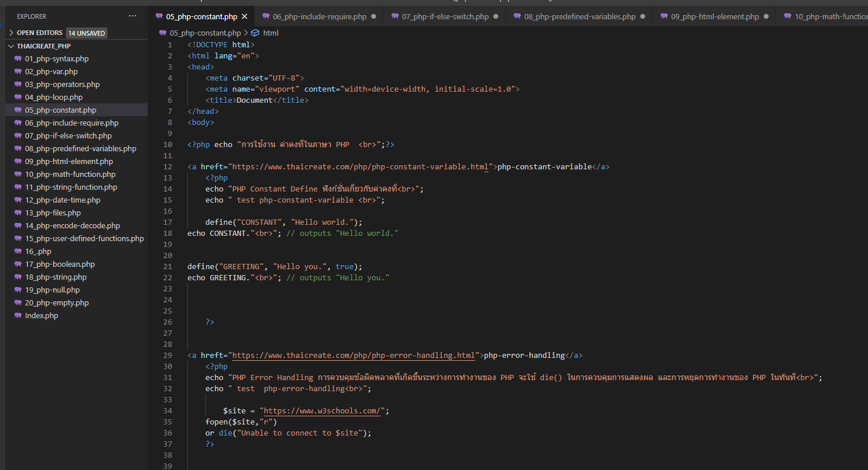This screenshot has width=868, height=470.
Task: Switch to the 08_php-predefined-variables.php tab
Action: tap(579, 16)
